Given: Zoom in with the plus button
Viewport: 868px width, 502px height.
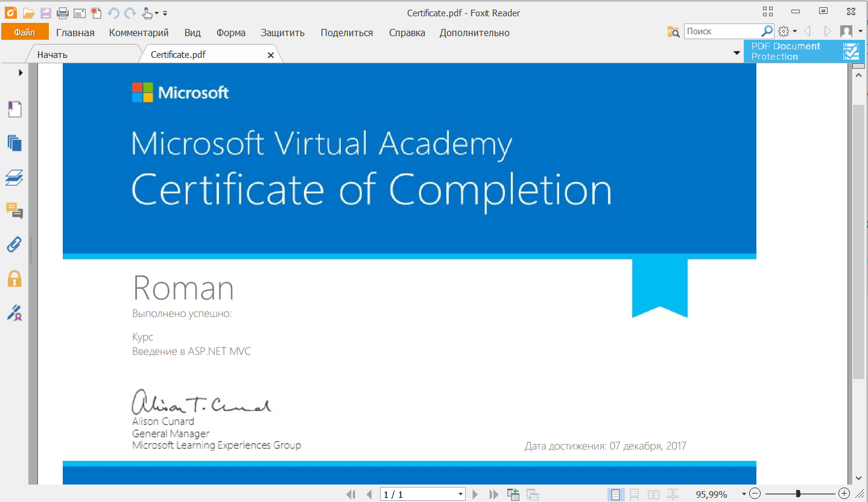Looking at the screenshot, I should (x=844, y=494).
